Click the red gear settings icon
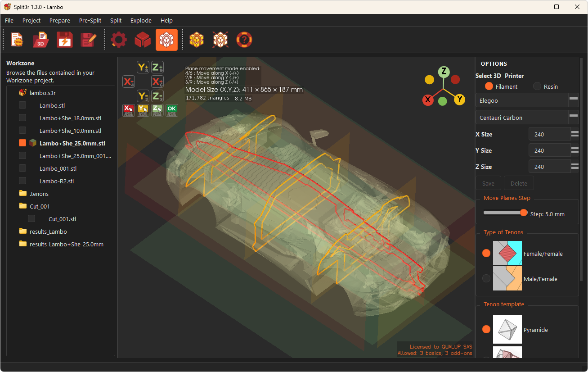Viewport: 588px width, 372px height. click(119, 40)
